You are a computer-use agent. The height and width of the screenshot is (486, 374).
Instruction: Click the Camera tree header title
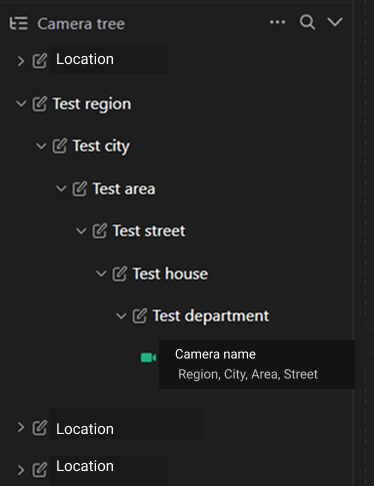81,24
